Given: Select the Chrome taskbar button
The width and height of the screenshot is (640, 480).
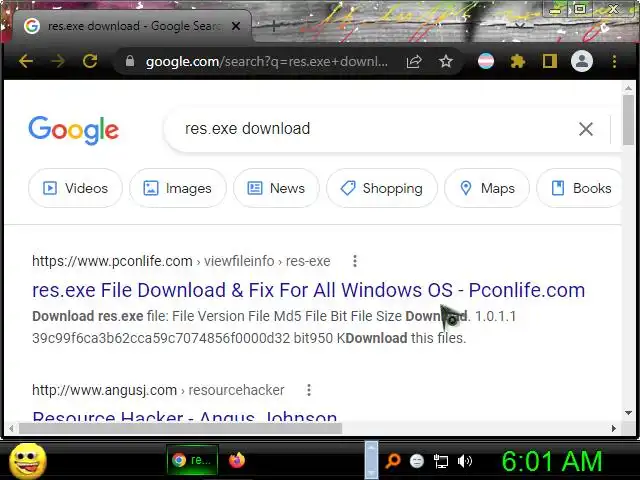Looking at the screenshot, I should [x=192, y=460].
